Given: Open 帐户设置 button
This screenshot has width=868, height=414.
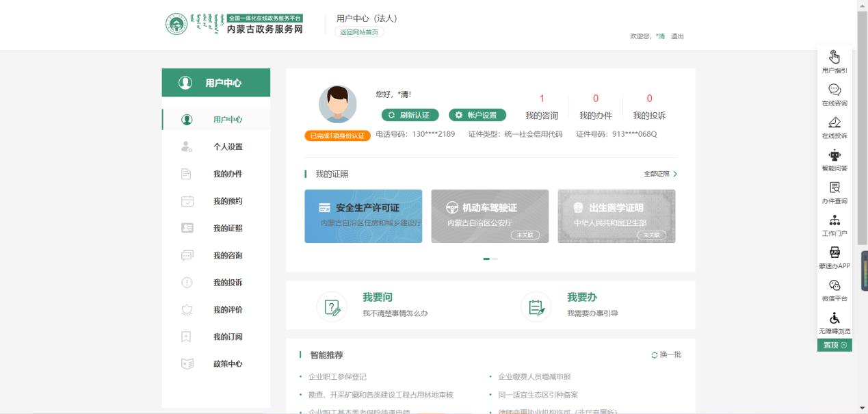Looking at the screenshot, I should tap(477, 115).
